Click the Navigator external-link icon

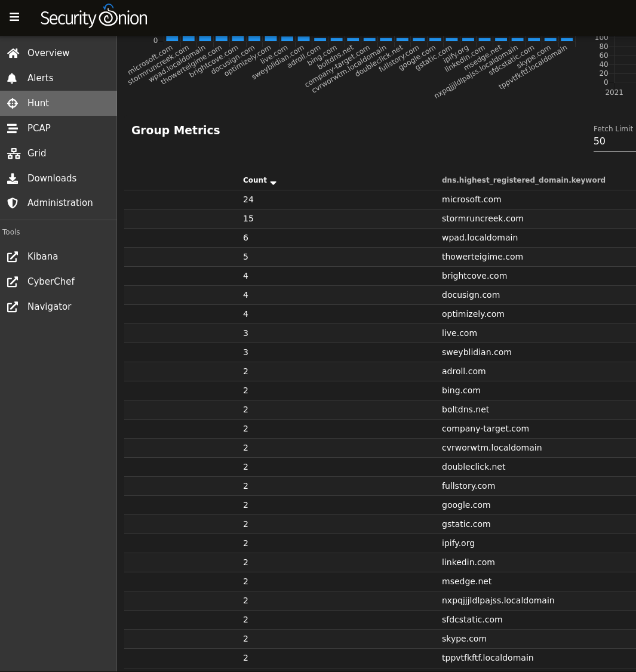click(x=13, y=307)
